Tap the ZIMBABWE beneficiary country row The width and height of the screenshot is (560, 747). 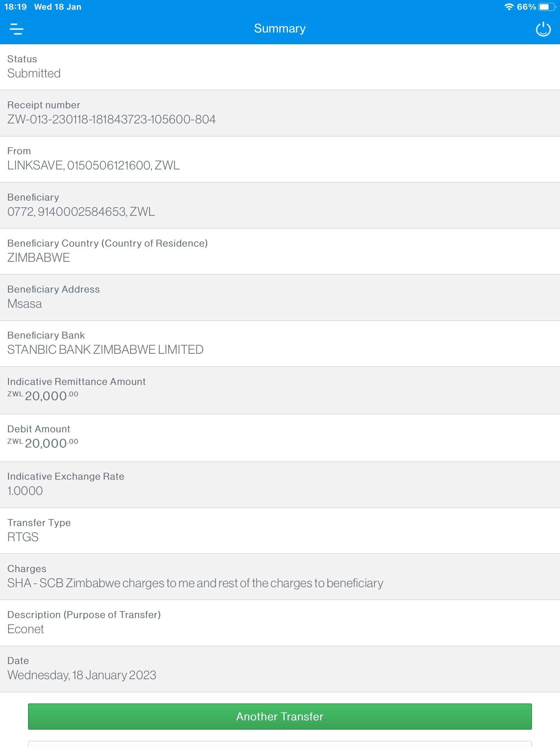tap(280, 251)
